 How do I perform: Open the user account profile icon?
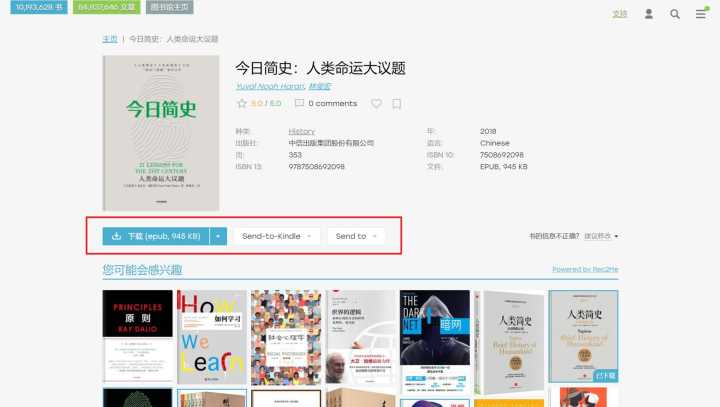click(648, 14)
